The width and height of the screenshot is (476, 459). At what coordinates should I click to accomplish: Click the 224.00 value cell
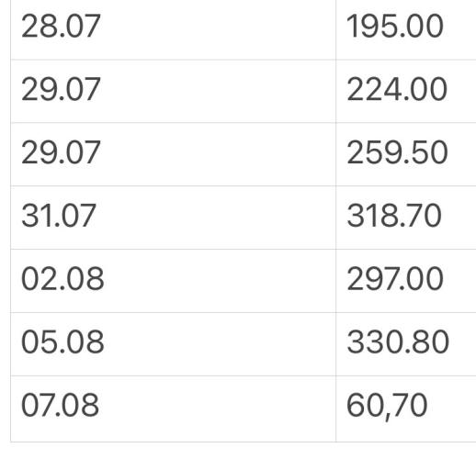click(x=406, y=91)
